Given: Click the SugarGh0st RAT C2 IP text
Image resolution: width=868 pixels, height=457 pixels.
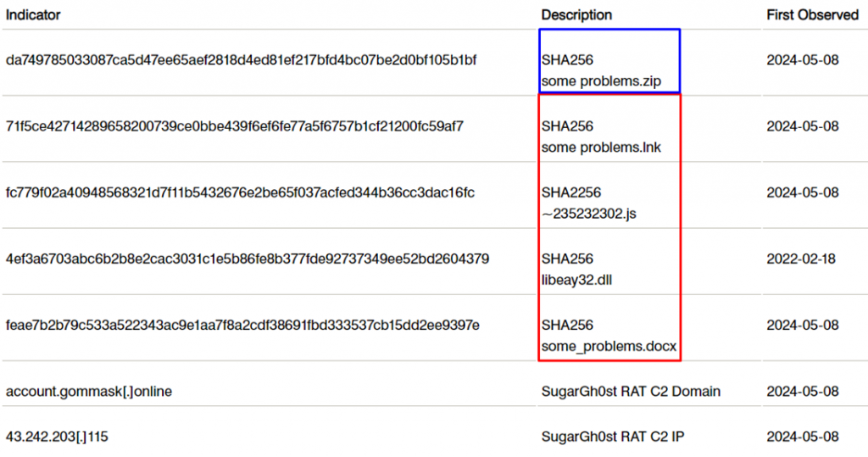Looking at the screenshot, I should point(613,437).
